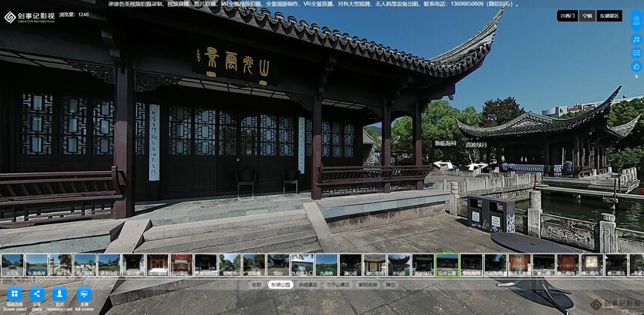Viewport: 644px width, 315px height.
Task: Toggle the background music icon
Action: [637, 40]
